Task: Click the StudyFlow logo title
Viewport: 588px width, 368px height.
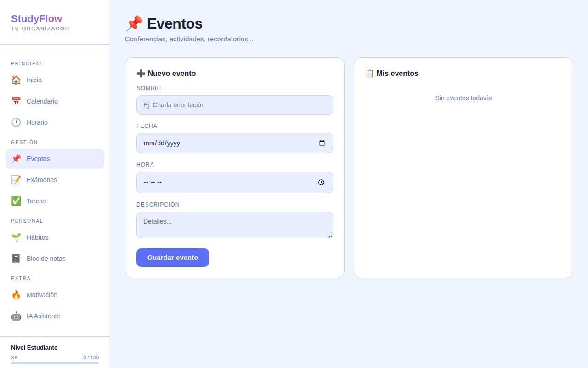Action: 37,19
